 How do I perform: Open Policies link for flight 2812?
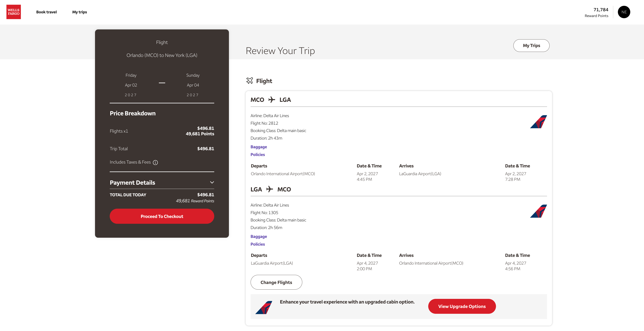[x=258, y=154]
